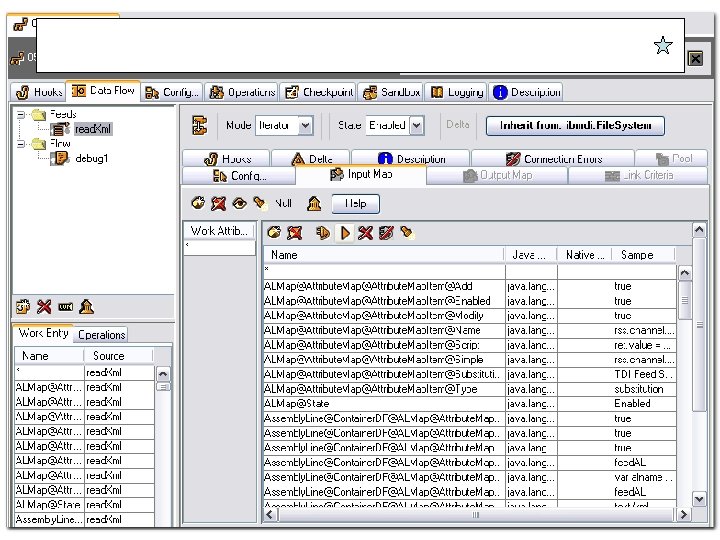Open Help for the Input Map
Image resolution: width=720 pixels, height=540 pixels.
pyautogui.click(x=355, y=203)
